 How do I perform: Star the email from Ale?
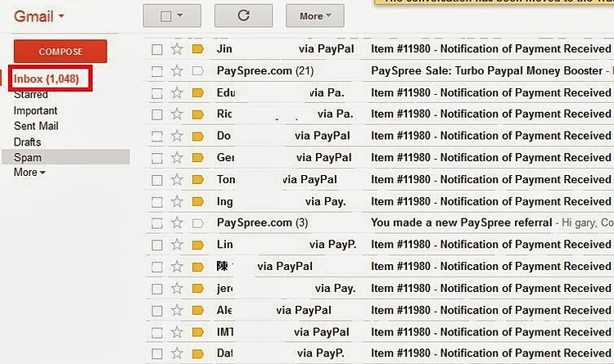[177, 311]
